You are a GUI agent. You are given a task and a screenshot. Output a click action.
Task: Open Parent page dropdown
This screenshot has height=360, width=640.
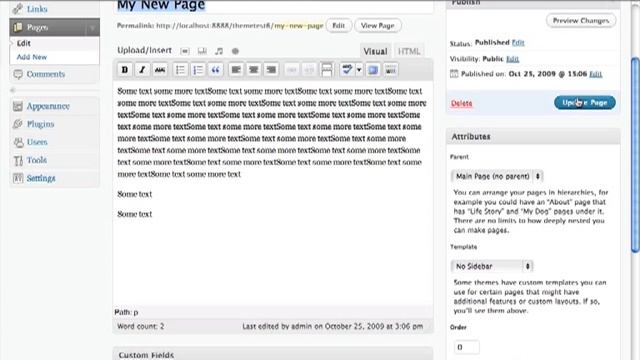497,176
